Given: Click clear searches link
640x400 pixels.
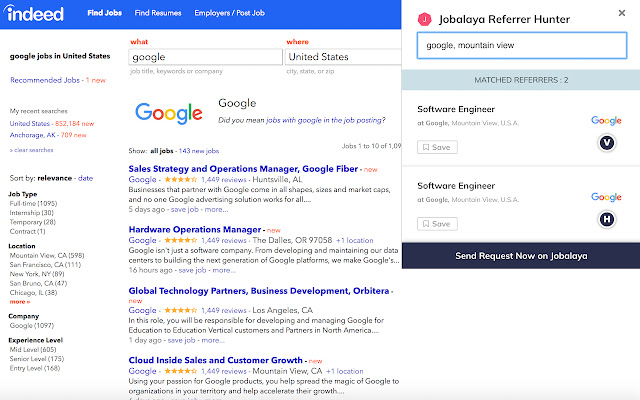Looking at the screenshot, I should click(31, 150).
